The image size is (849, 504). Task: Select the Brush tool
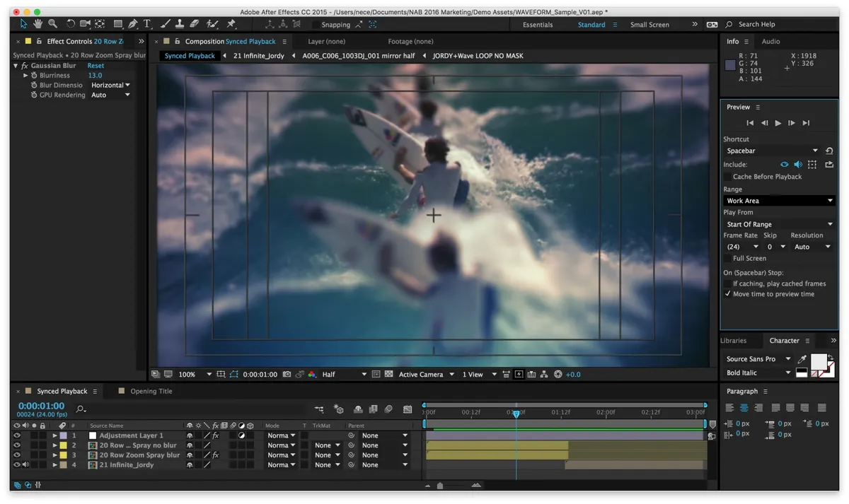[x=166, y=24]
